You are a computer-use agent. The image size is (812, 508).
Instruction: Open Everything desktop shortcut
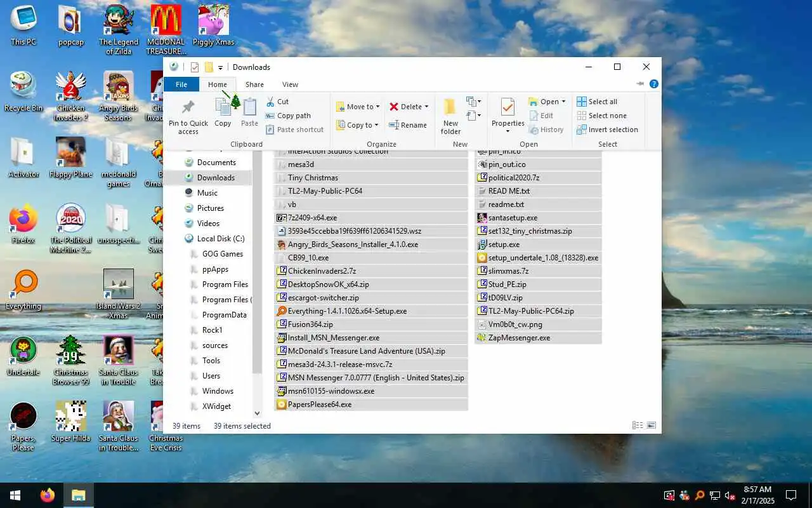(23, 290)
